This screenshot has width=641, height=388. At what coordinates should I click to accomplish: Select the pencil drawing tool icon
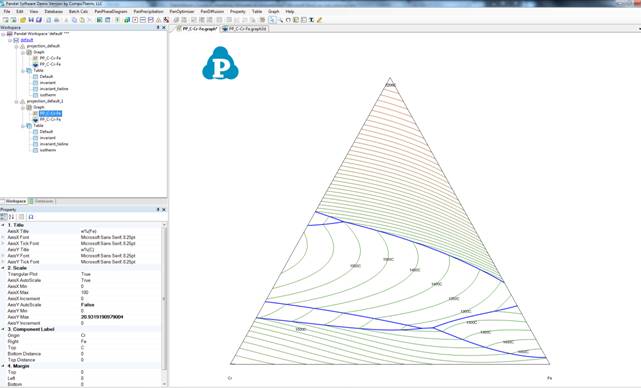[x=319, y=20]
